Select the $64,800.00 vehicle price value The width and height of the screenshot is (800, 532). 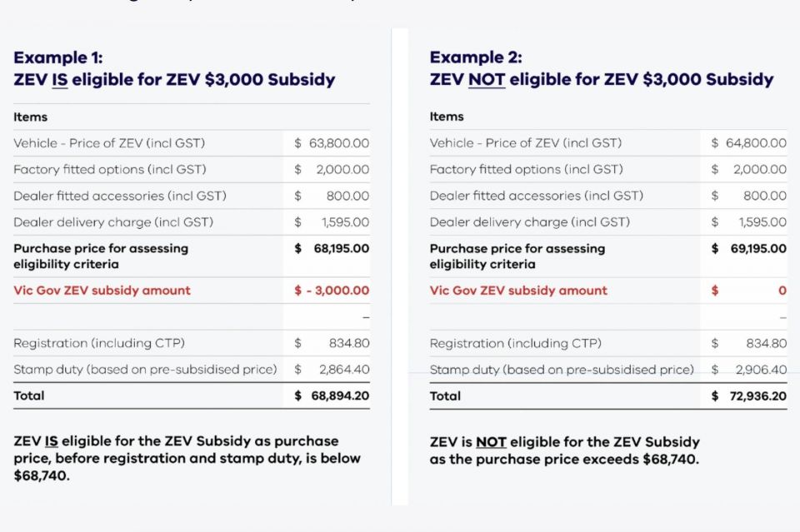coord(748,143)
